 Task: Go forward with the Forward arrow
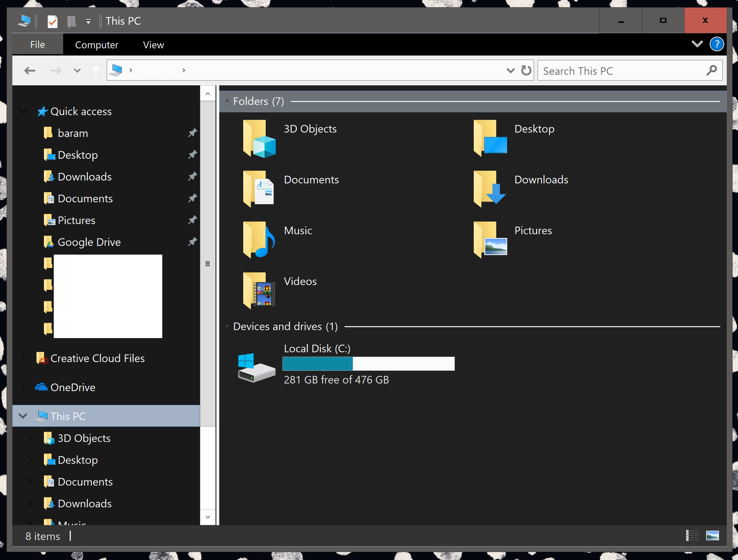pos(56,70)
